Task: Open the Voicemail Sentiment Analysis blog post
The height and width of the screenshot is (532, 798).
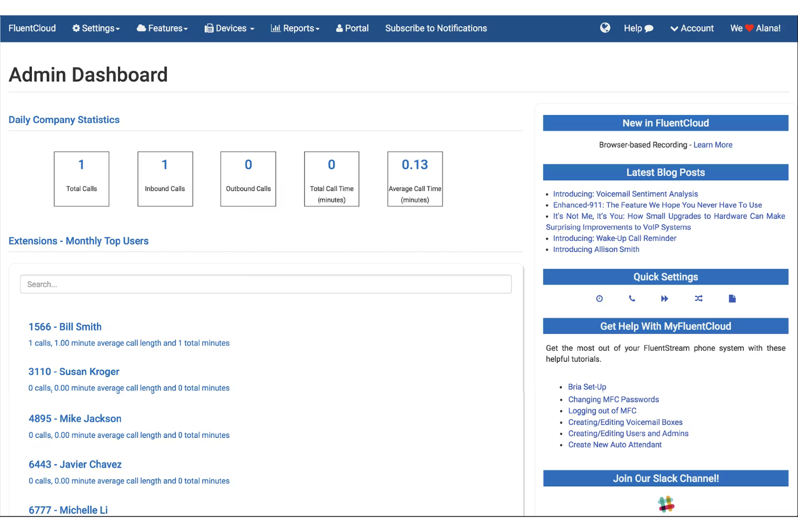Action: [625, 194]
